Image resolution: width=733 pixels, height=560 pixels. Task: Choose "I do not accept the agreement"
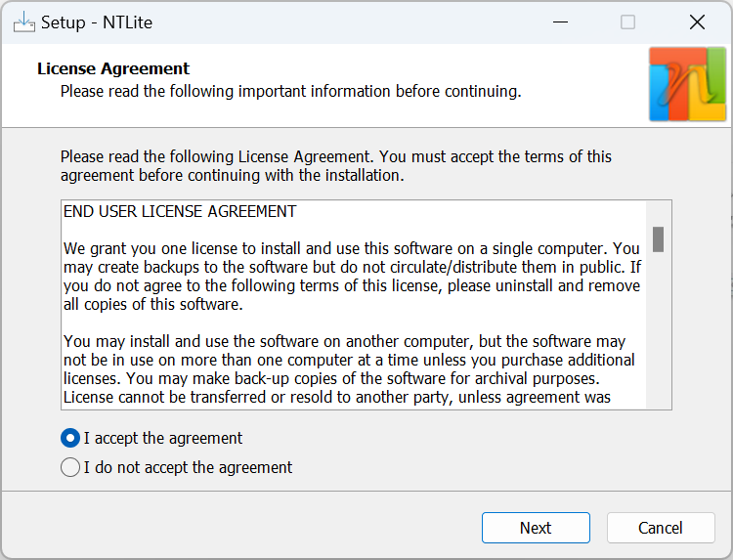tap(70, 467)
